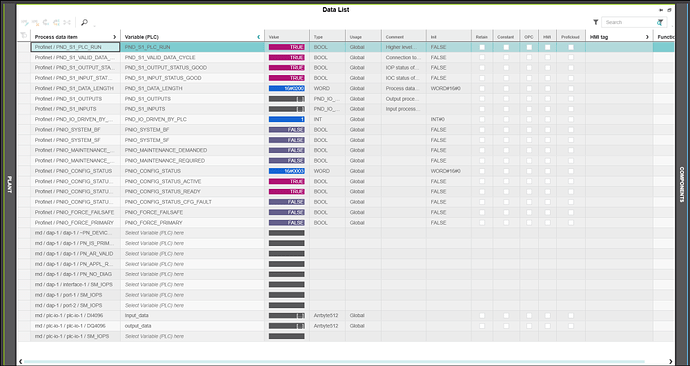Toggle Retain checkbox for PND_S1_PLC_RUN
The image size is (690, 366).
(x=482, y=47)
